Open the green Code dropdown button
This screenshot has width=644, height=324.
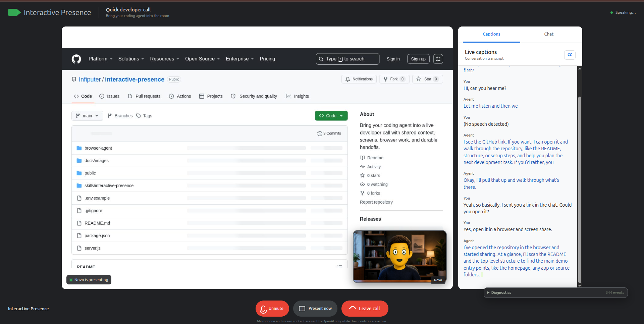tap(331, 116)
